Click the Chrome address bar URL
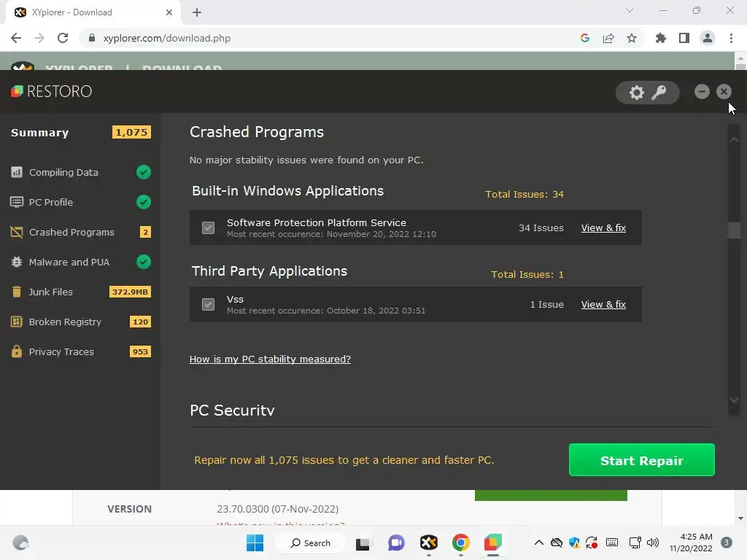This screenshot has width=747, height=560. point(167,38)
